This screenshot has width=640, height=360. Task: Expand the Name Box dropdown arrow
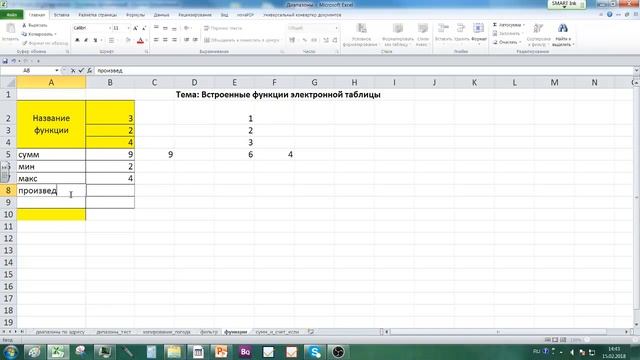point(57,71)
